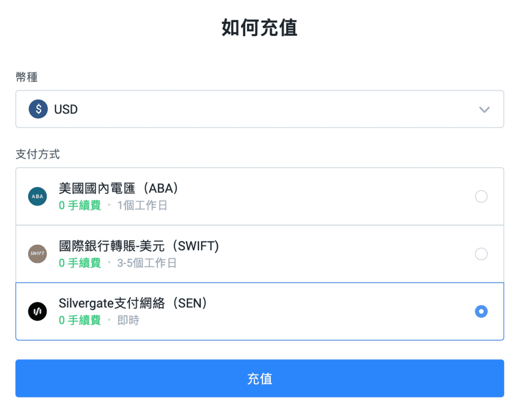Select the 國際銀行轉賬-美元（SWIFT）radio button

(x=481, y=254)
